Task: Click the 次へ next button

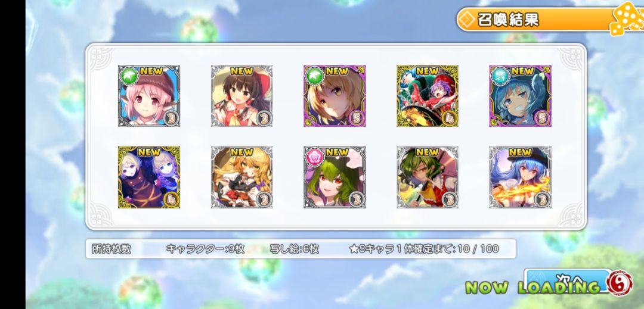Action: click(568, 281)
